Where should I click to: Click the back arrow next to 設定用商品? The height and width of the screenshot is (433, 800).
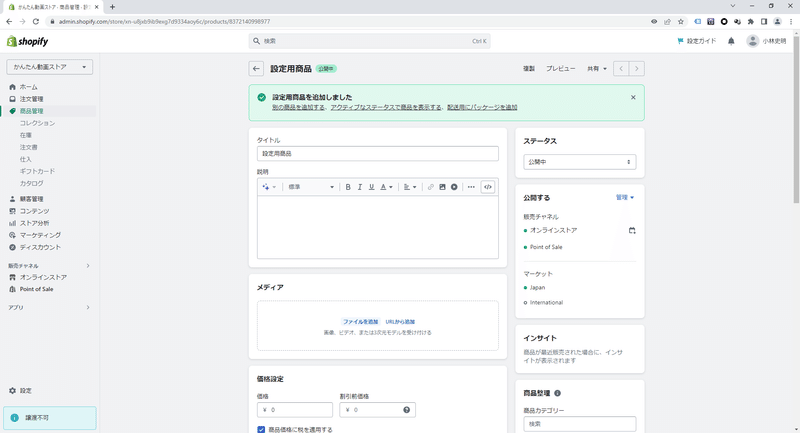coord(256,69)
